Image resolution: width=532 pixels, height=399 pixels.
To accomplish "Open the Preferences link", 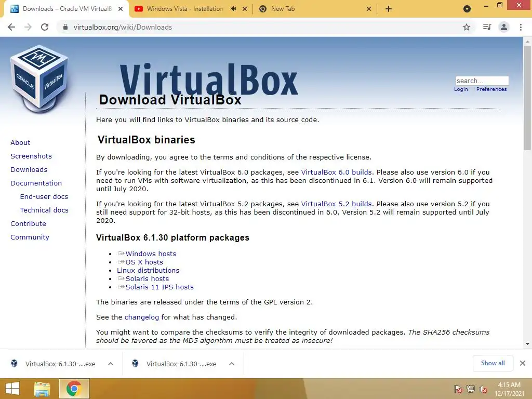I will (491, 89).
